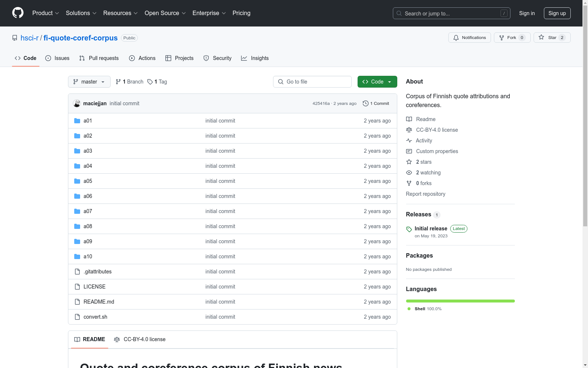The height and width of the screenshot is (368, 588).
Task: Click Sign in
Action: [527, 13]
